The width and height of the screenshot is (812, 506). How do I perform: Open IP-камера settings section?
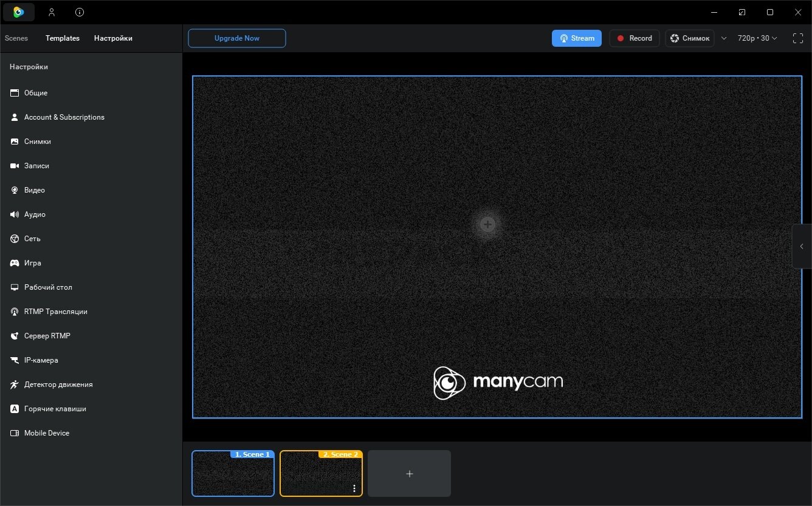(x=91, y=360)
